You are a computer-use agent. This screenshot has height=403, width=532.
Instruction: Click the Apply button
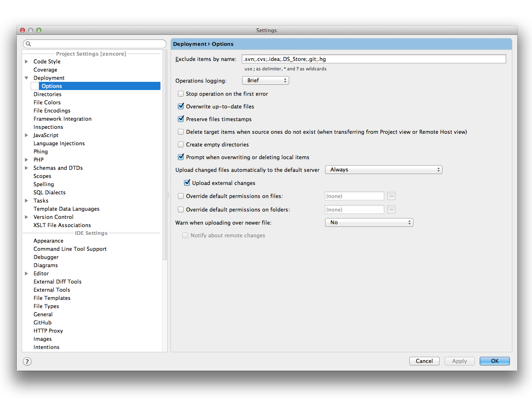pyautogui.click(x=460, y=361)
